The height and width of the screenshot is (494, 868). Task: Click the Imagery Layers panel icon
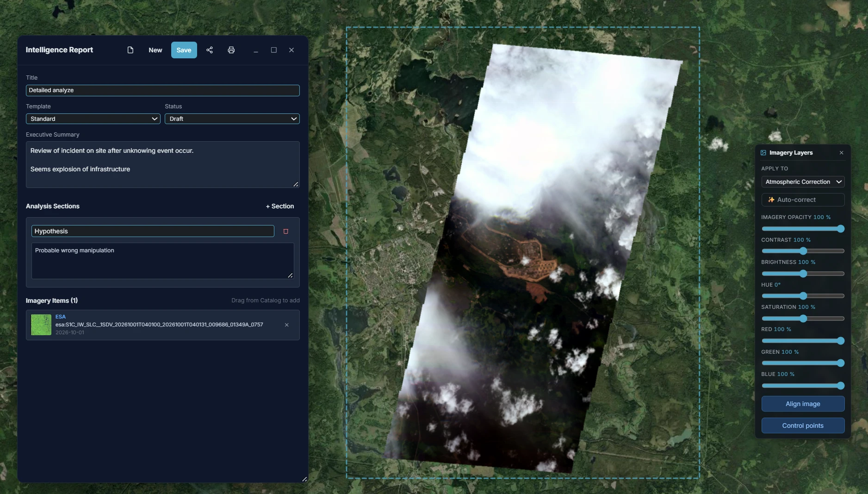point(763,153)
